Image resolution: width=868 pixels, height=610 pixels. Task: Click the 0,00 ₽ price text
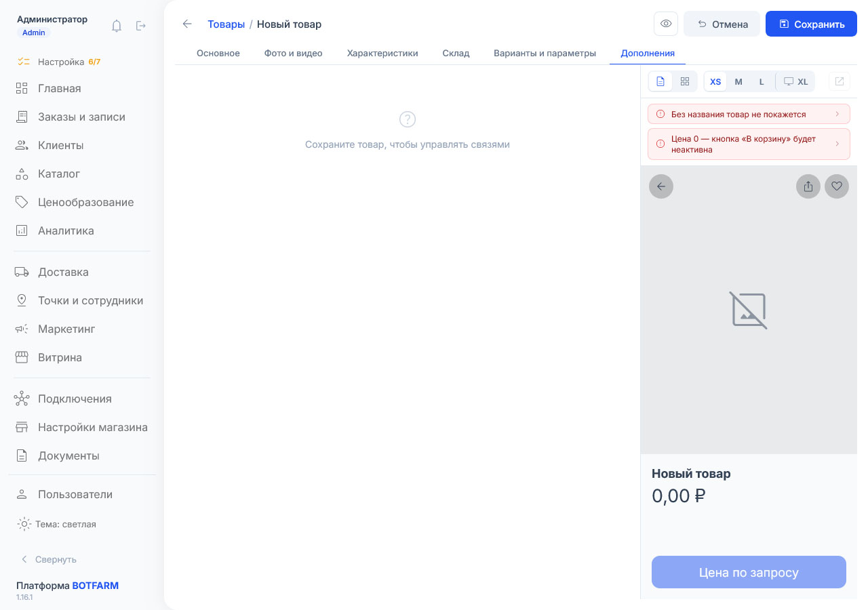679,496
